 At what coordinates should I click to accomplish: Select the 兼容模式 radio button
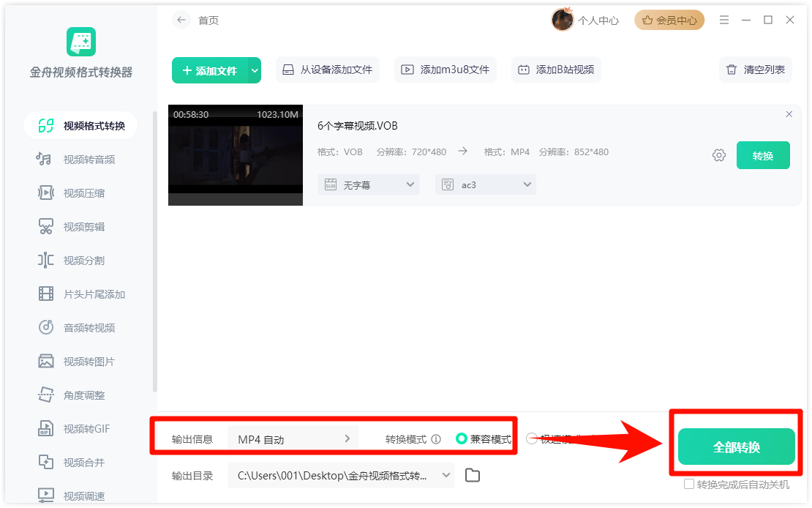(x=461, y=438)
